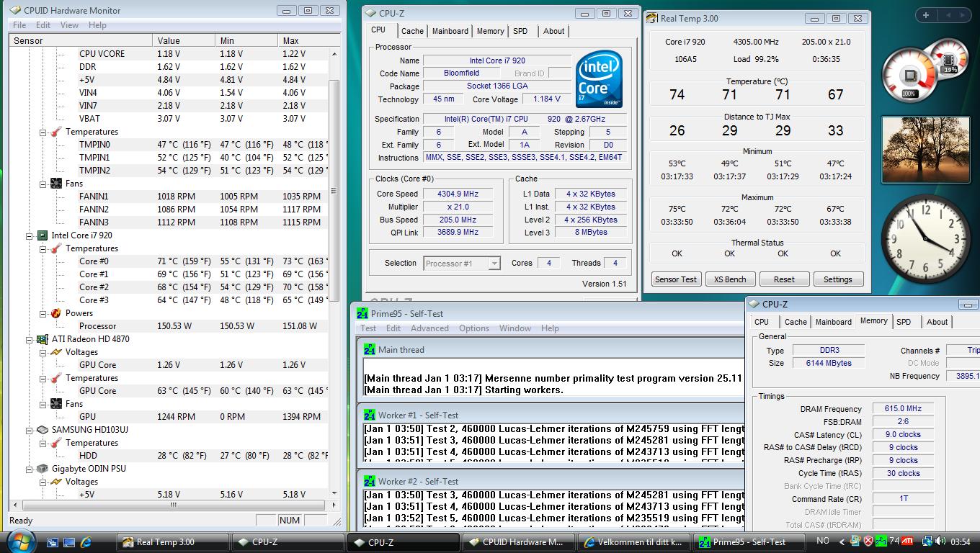Click the Core Speed 4304.9 MHz field
980x553 pixels.
(458, 194)
